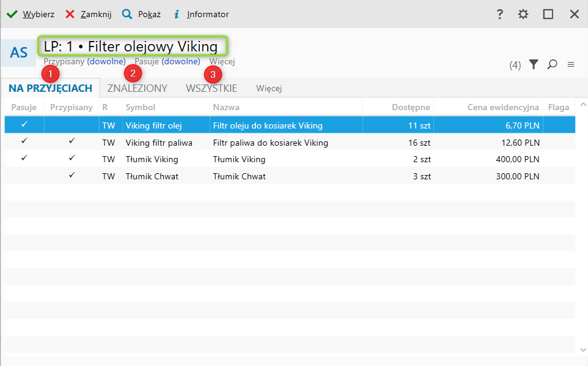Image resolution: width=588 pixels, height=366 pixels.
Task: Open the filter funnel icon
Action: (x=534, y=64)
